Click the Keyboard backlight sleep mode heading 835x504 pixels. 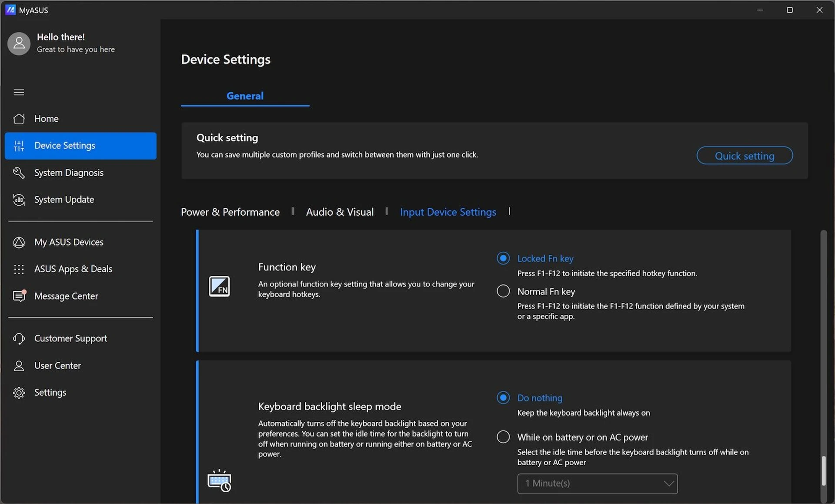(x=330, y=406)
